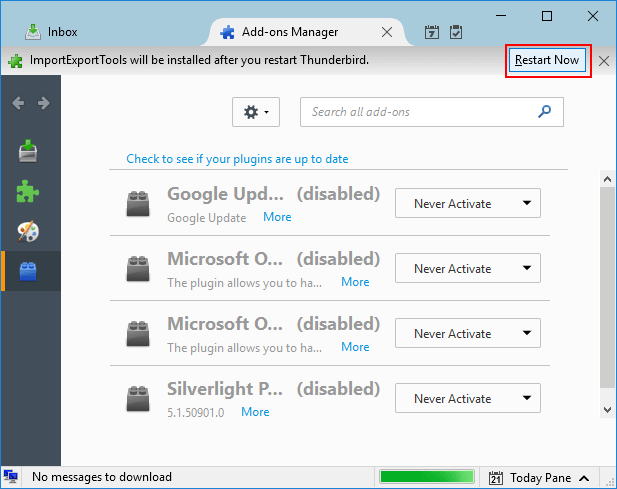Click Check to see if plugins are up to date
Image resolution: width=617 pixels, height=489 pixels.
237,159
